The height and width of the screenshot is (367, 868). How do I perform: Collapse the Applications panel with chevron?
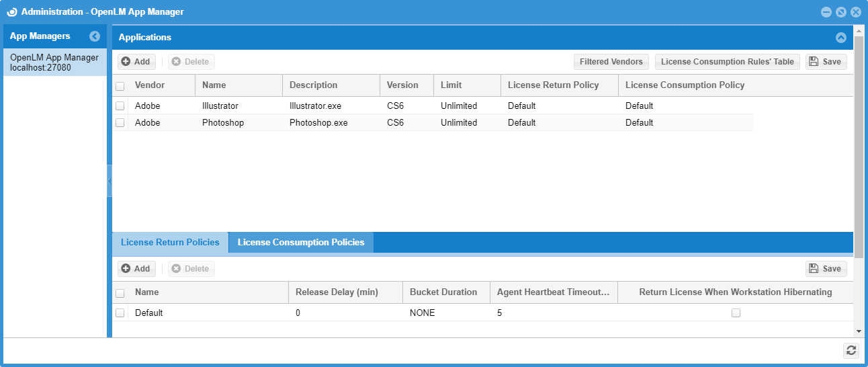(840, 38)
